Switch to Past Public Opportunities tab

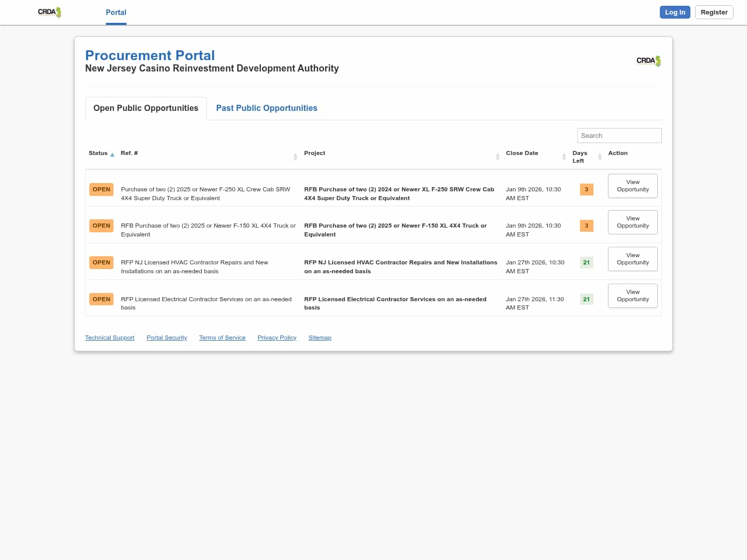(267, 108)
